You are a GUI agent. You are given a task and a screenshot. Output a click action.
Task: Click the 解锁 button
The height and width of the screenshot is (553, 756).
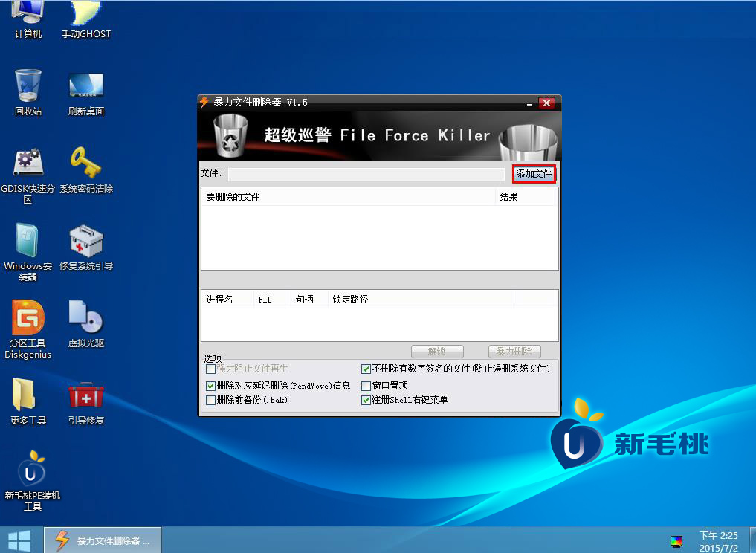[437, 352]
